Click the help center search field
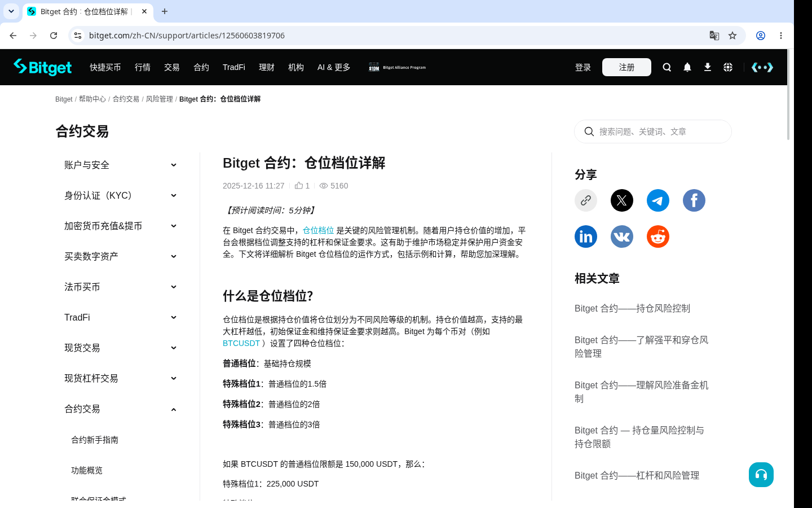Image resolution: width=812 pixels, height=508 pixels. [653, 132]
